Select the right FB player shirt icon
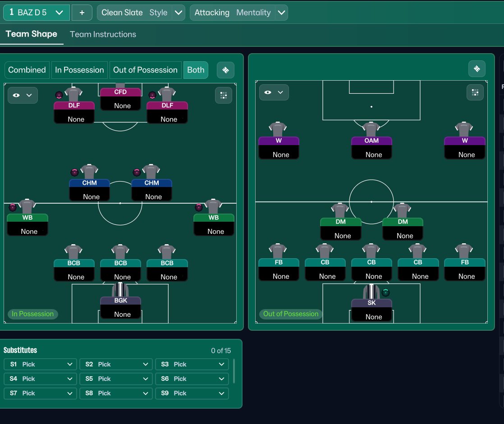The height and width of the screenshot is (424, 504). click(x=464, y=251)
